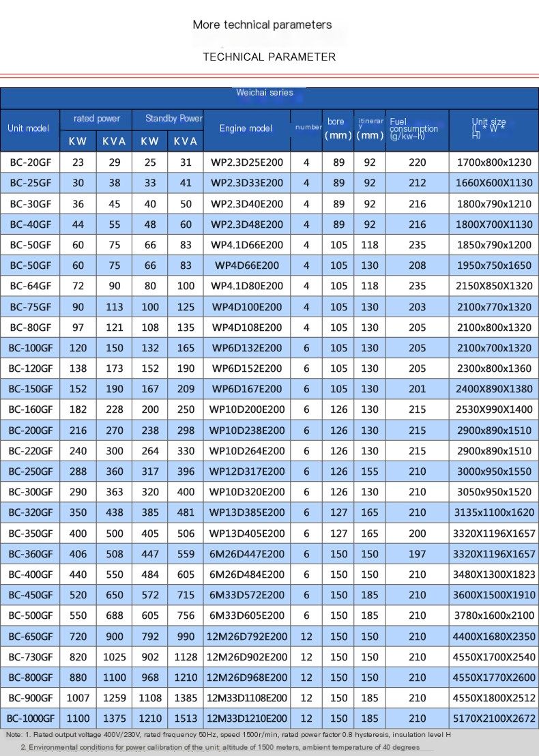Image resolution: width=539 pixels, height=756 pixels.
Task: Click engine model 6M33D572E200
Action: (x=247, y=595)
